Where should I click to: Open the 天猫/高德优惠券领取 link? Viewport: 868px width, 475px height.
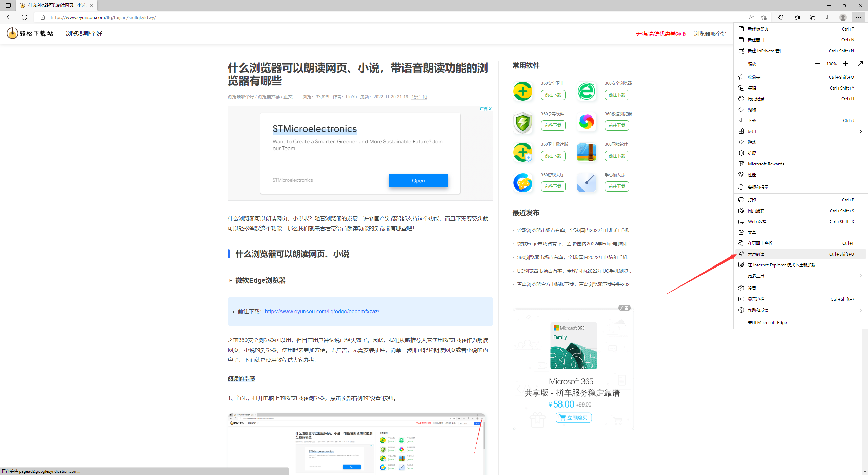click(x=661, y=34)
